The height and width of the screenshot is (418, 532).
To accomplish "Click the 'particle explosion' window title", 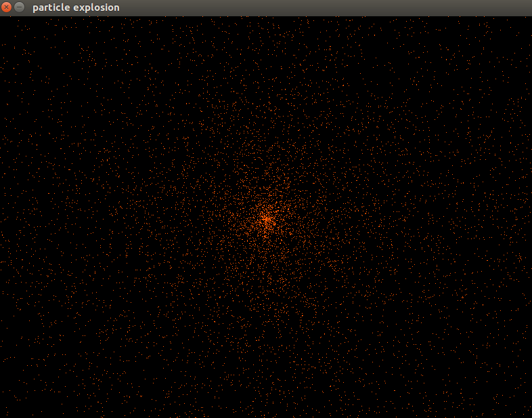I will point(76,7).
